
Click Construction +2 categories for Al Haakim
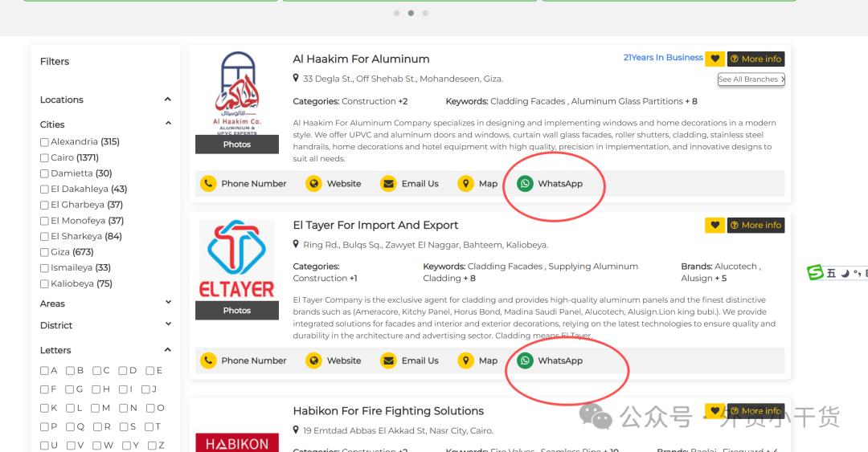click(375, 101)
